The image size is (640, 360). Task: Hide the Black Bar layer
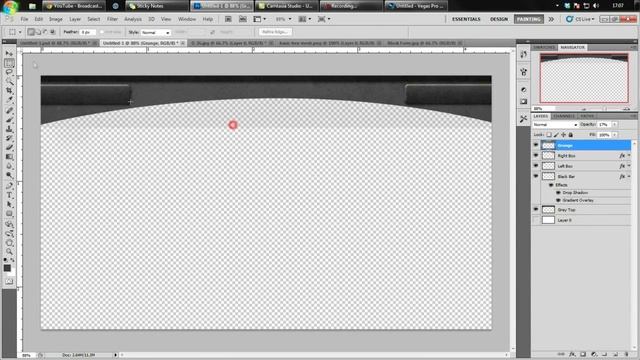pyautogui.click(x=536, y=176)
